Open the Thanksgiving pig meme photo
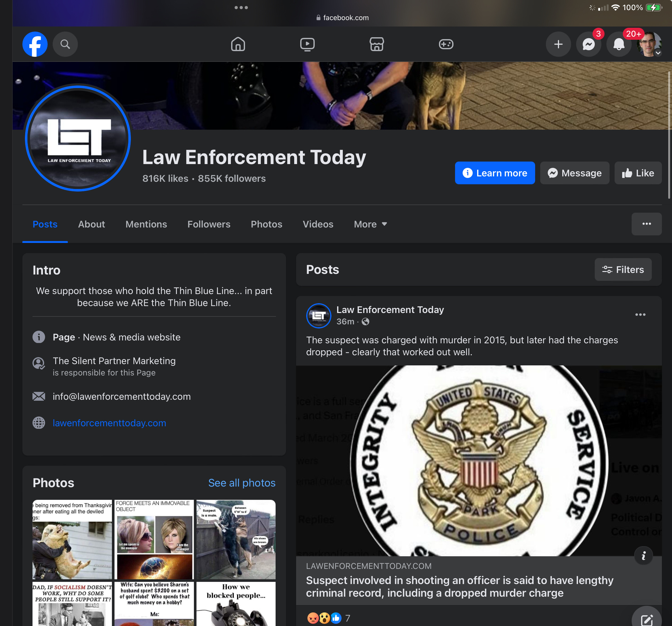The width and height of the screenshot is (672, 626). pyautogui.click(x=72, y=540)
